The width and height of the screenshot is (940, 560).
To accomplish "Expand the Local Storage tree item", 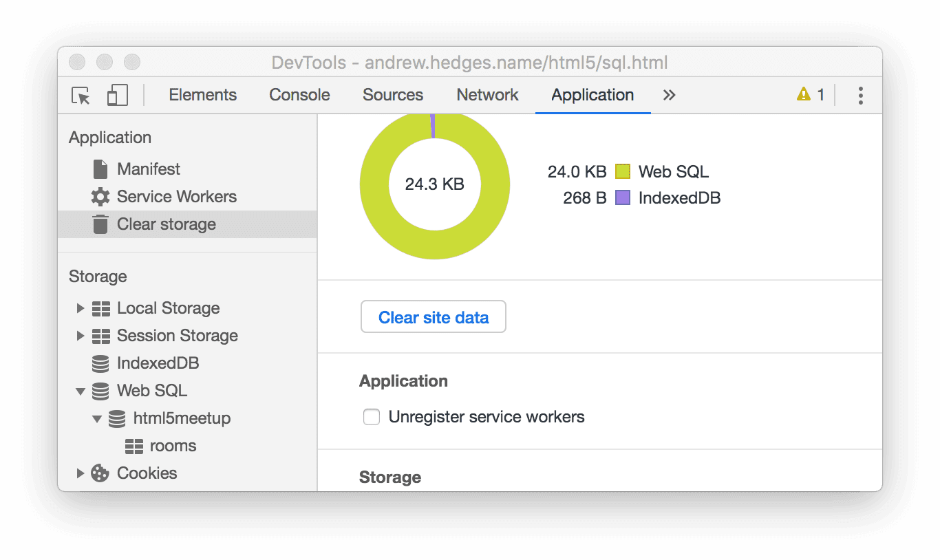I will click(x=81, y=308).
